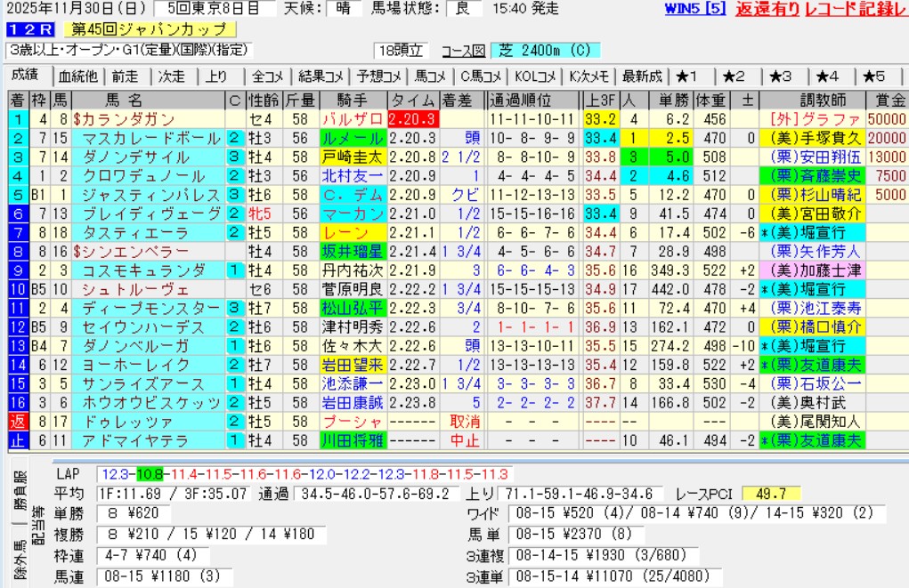Open the 最新成 tab
Screen dimensions: 909x588
(641, 77)
